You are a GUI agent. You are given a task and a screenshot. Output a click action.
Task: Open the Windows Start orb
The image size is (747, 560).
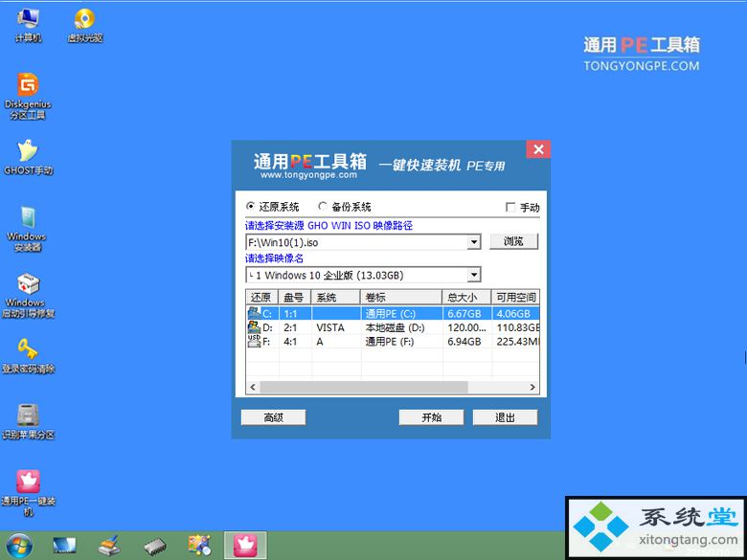click(x=19, y=546)
